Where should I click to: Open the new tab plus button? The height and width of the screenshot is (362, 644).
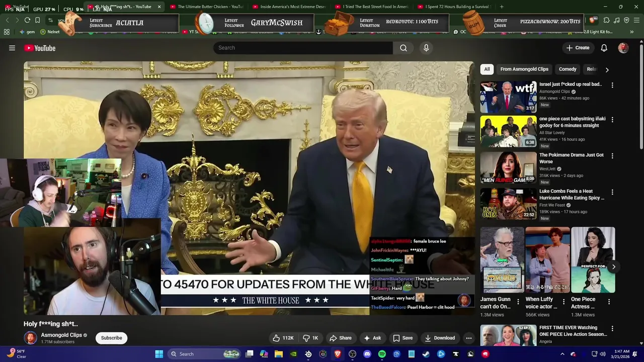coord(502,7)
